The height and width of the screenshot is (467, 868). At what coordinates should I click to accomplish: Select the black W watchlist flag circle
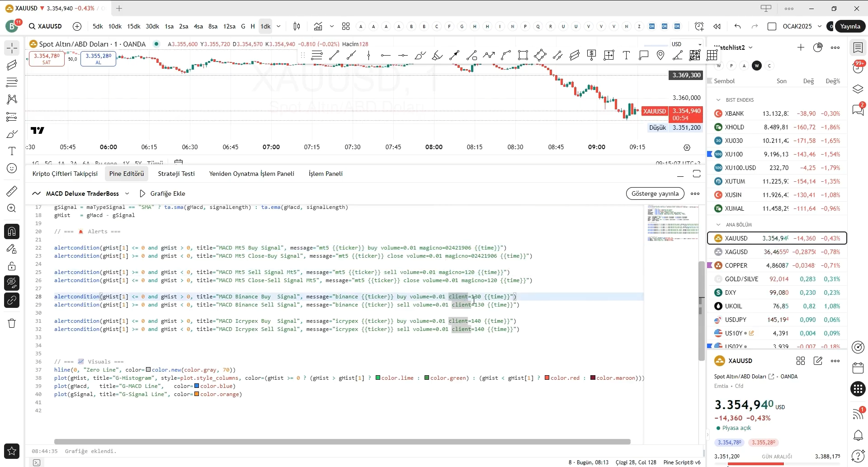757,66
